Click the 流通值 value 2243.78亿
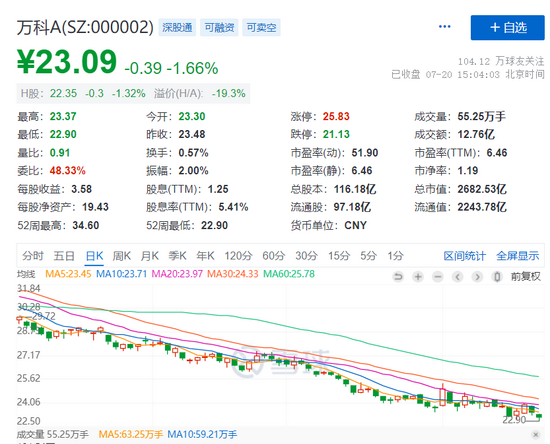The height and width of the screenshot is (444, 550). [x=482, y=207]
